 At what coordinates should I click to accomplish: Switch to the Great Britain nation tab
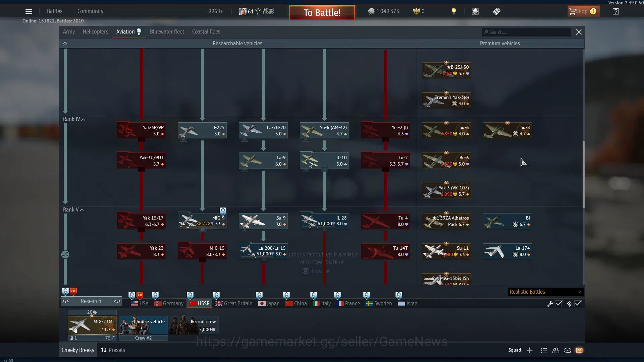(234, 304)
